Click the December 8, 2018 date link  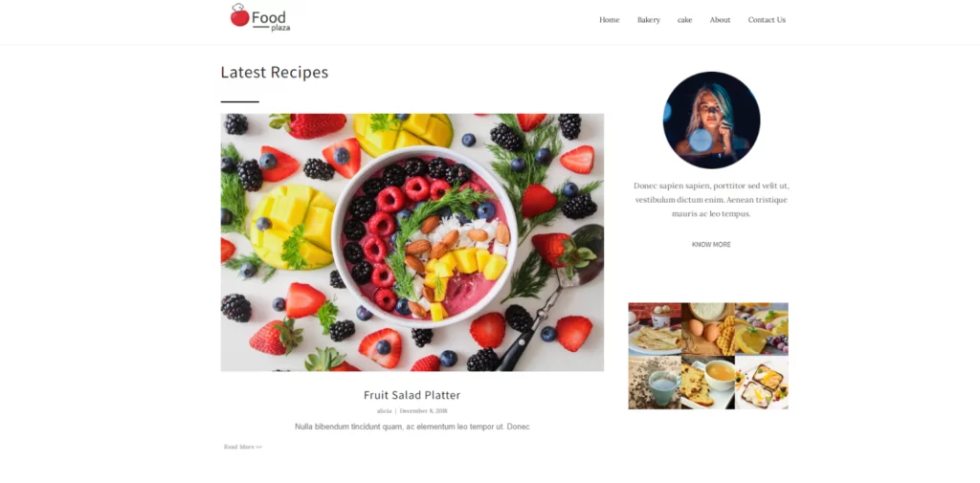pyautogui.click(x=423, y=411)
